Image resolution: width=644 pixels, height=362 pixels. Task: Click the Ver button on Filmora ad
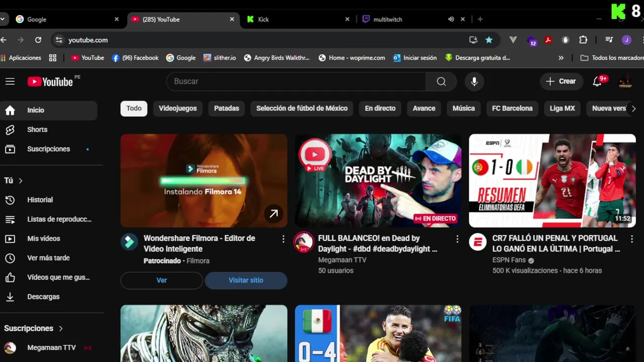pos(162,281)
